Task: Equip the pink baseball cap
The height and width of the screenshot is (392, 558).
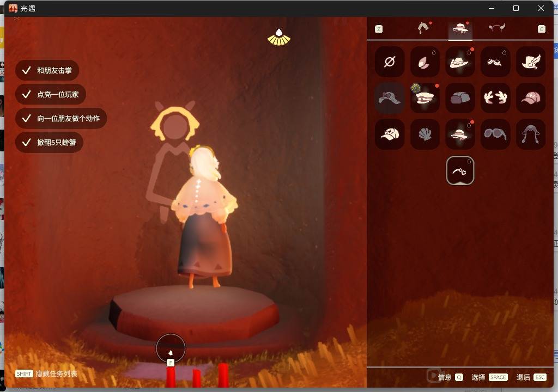Action: click(x=531, y=98)
